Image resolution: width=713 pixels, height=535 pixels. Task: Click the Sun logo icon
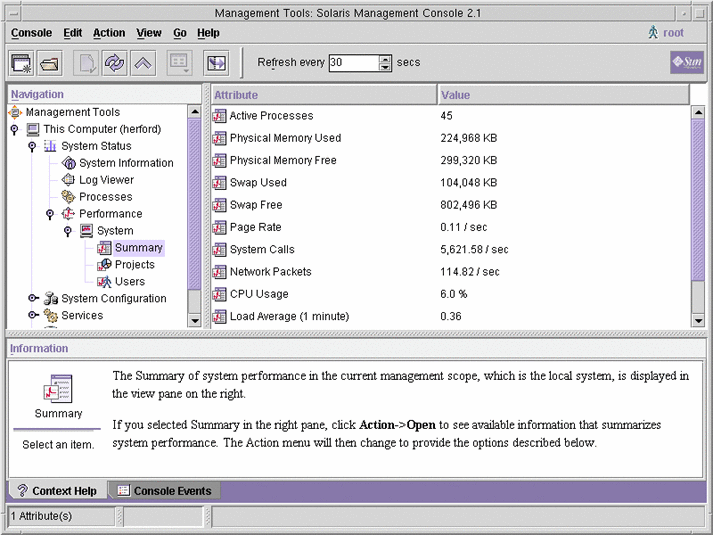point(686,63)
